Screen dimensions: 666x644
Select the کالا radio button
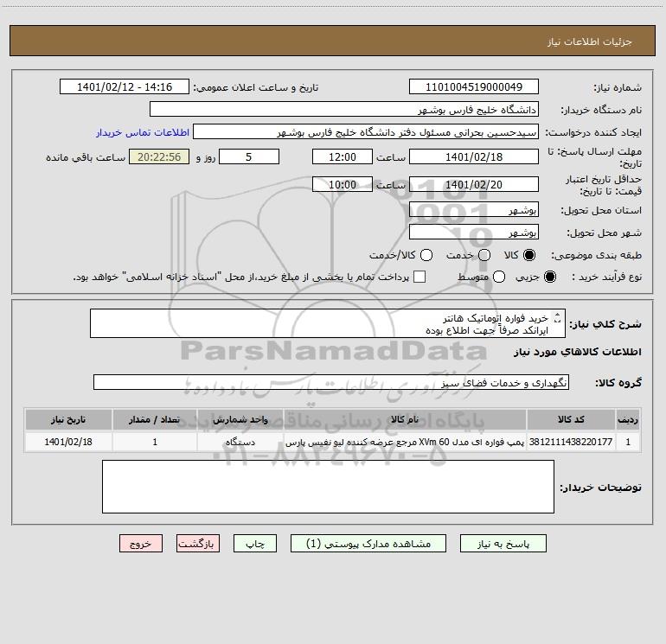coord(529,255)
